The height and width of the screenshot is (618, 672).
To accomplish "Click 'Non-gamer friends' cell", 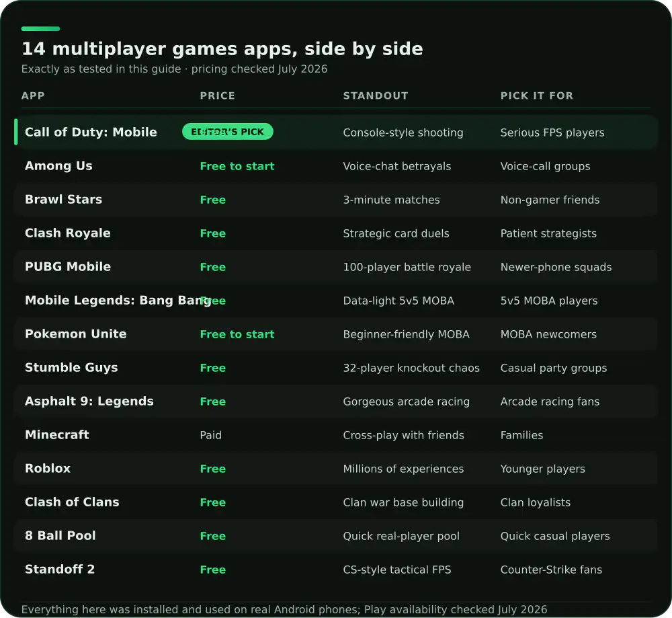I will point(550,200).
